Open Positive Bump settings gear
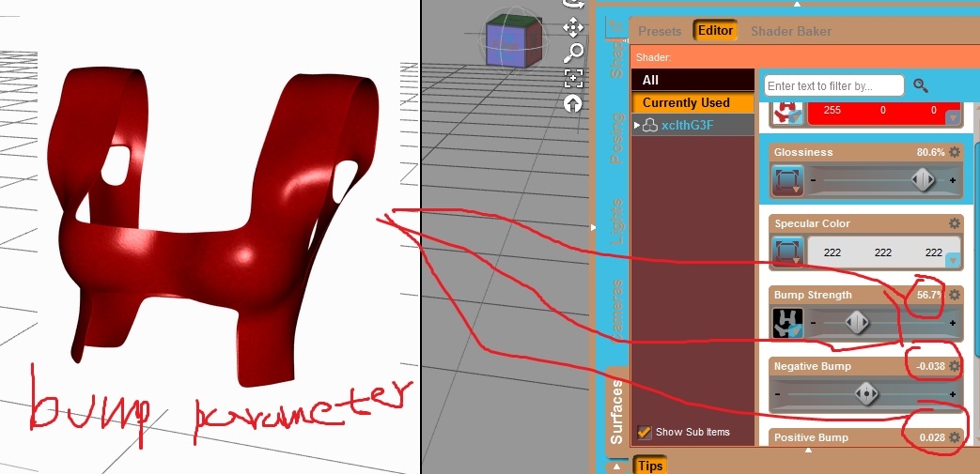Image resolution: width=980 pixels, height=474 pixels. (954, 437)
